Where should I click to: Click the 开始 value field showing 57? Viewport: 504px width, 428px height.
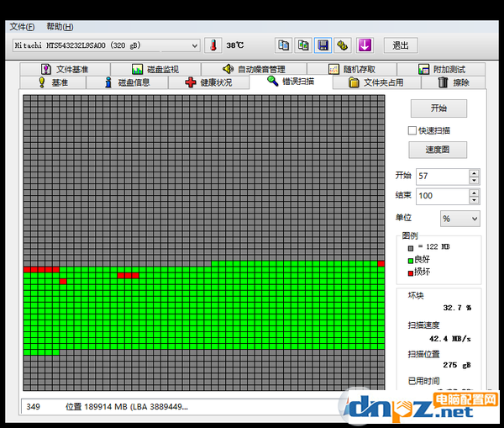coord(443,177)
